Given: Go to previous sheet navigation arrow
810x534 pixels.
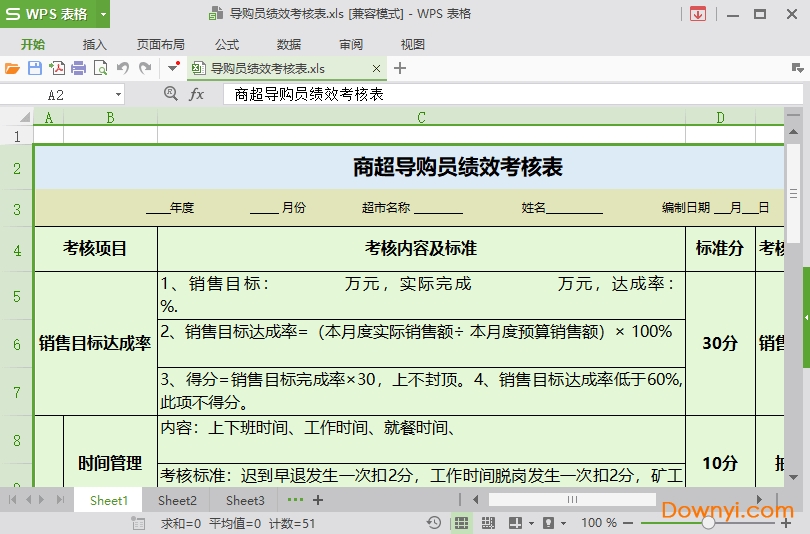Looking at the screenshot, I should point(28,499).
